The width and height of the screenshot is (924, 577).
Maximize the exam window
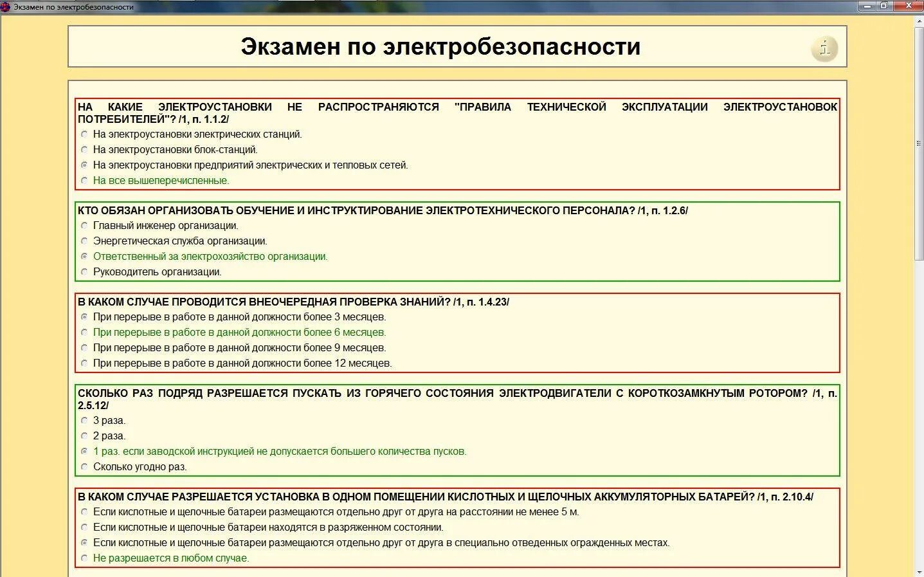pyautogui.click(x=885, y=6)
